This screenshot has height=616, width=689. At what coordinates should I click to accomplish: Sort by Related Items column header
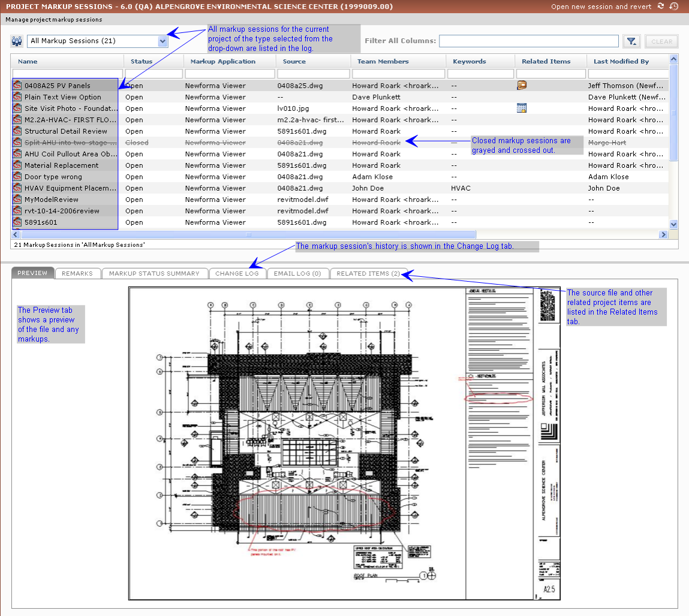546,62
